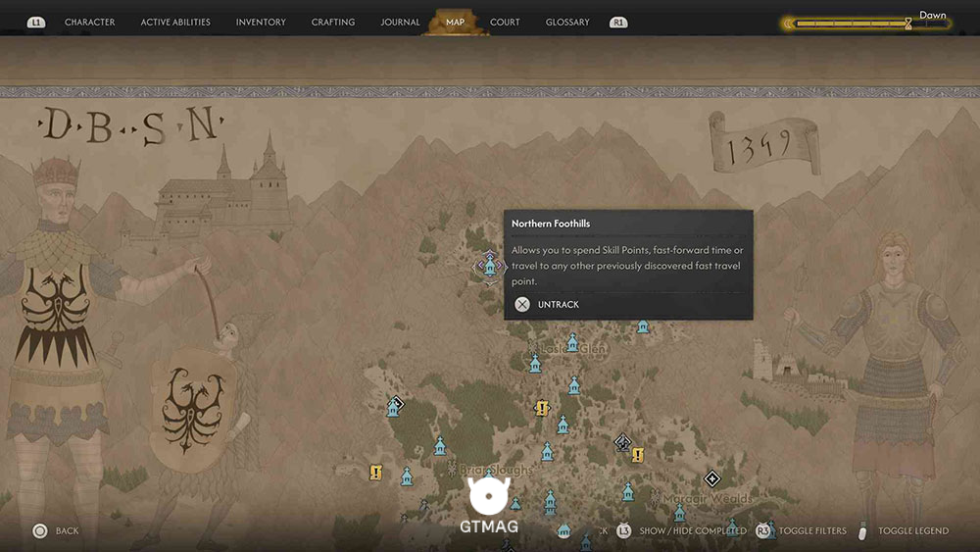Click the time-of-day progress bar
The width and height of the screenshot is (980, 552).
867,24
